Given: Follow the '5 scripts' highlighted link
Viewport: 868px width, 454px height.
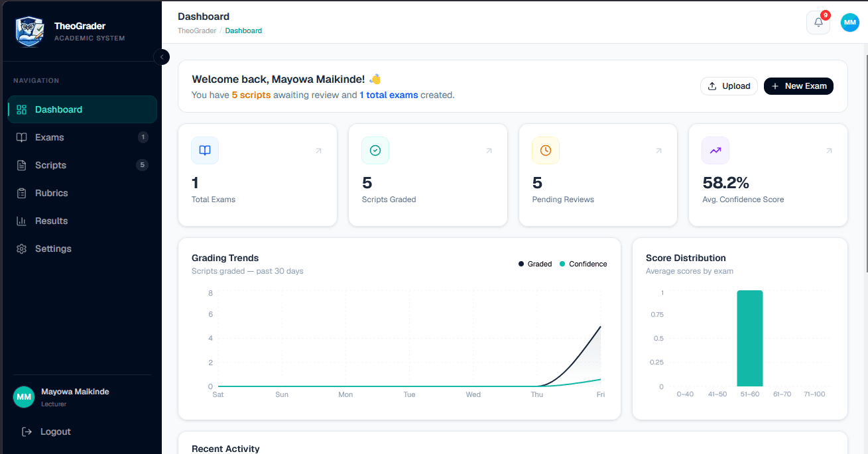Looking at the screenshot, I should [251, 95].
